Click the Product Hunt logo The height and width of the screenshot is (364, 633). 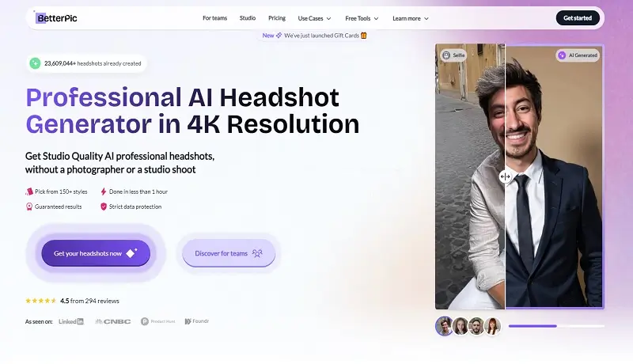156,321
